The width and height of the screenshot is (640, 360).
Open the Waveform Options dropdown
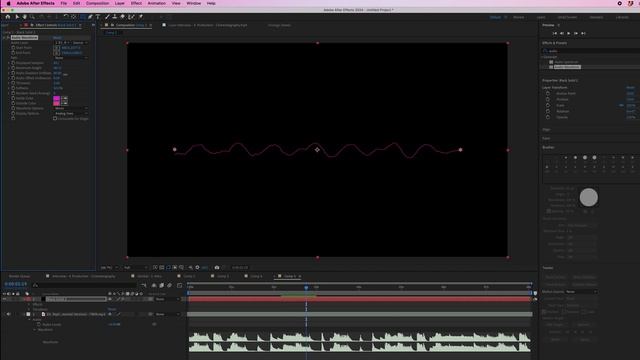tap(71, 108)
